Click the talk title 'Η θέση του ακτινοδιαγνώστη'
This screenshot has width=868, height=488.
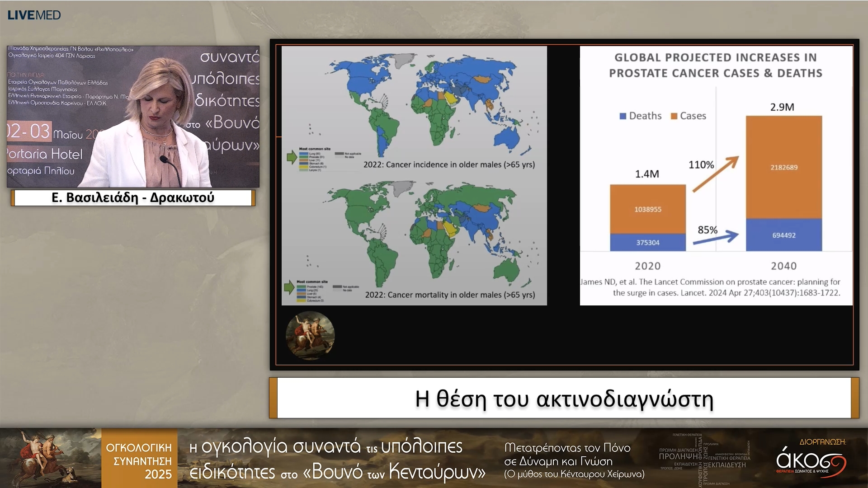(x=564, y=399)
